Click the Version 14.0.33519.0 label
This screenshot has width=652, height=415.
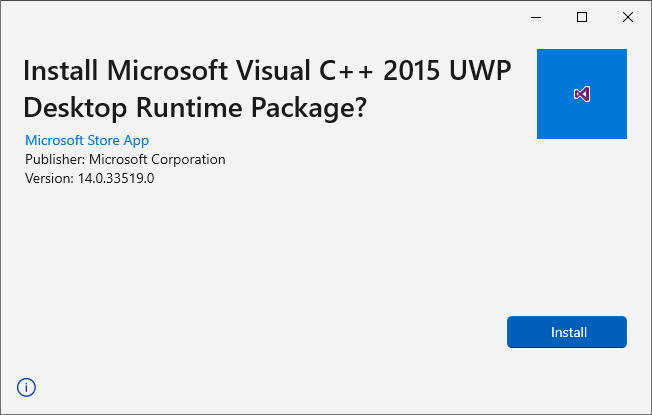(90, 178)
